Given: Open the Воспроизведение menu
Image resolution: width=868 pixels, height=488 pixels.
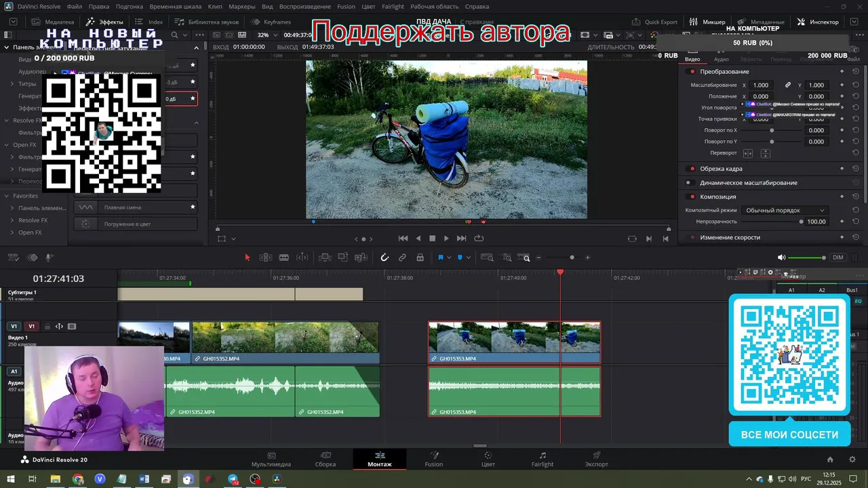Looking at the screenshot, I should 304,7.
